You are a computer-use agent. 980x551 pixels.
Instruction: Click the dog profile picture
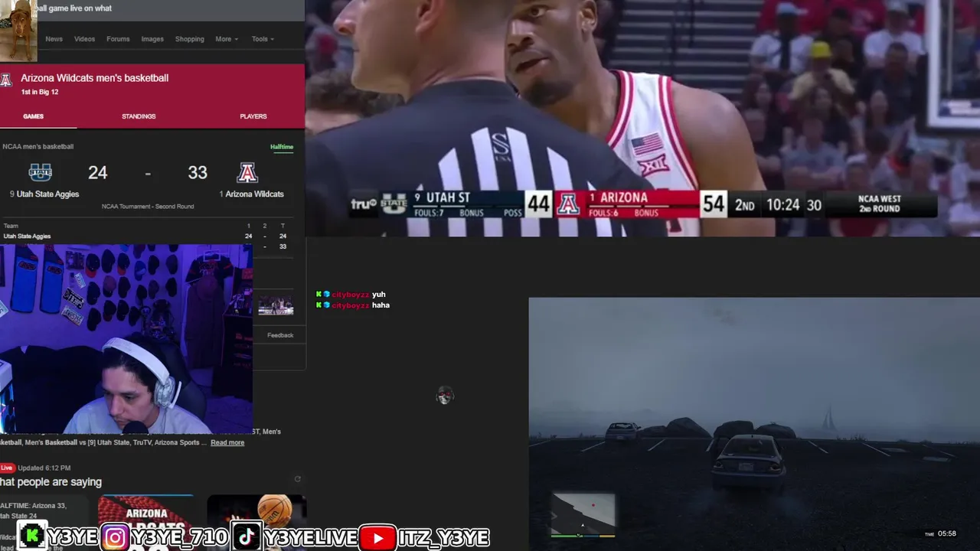click(x=18, y=31)
